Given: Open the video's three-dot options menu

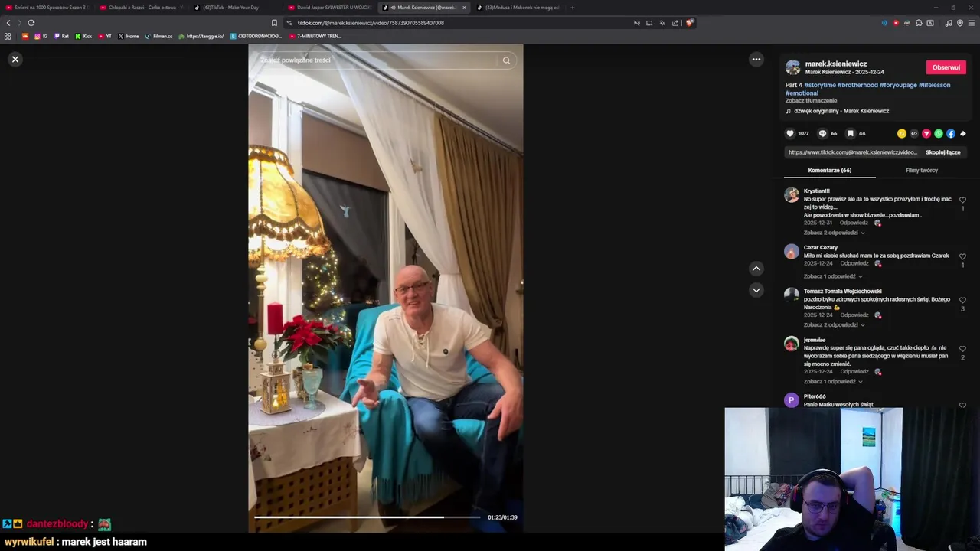Looking at the screenshot, I should (756, 59).
